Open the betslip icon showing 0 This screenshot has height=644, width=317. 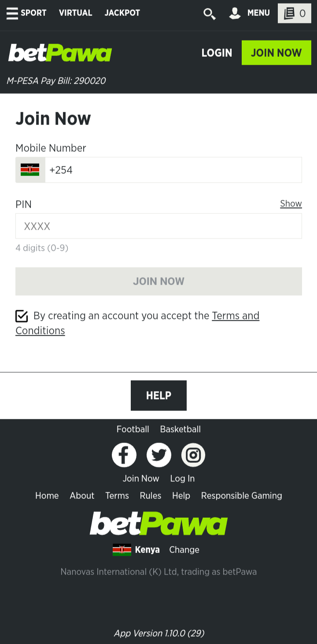click(x=295, y=13)
